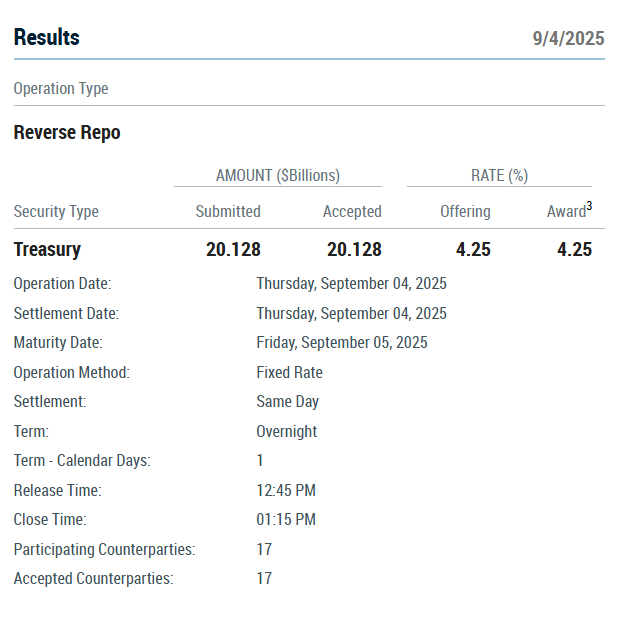Click the Release Time value 12:45 PM
The height and width of the screenshot is (624, 638).
pyautogui.click(x=286, y=491)
